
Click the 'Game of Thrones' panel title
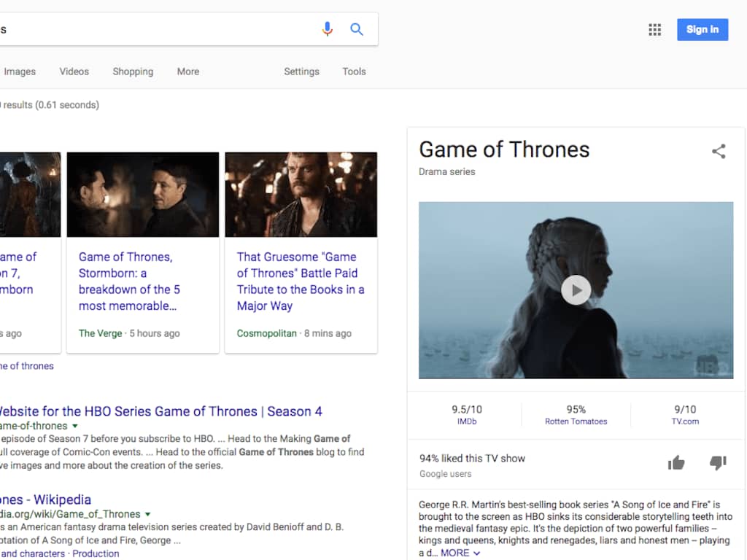(x=504, y=149)
